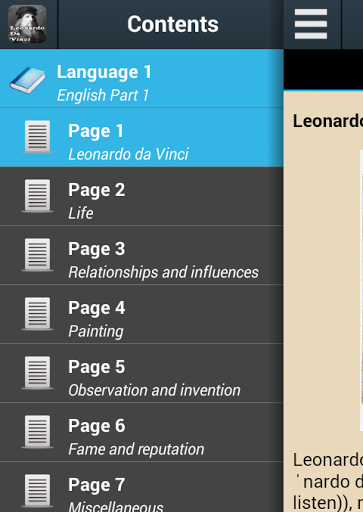Tap the Contents header title
Viewport: 363px width, 512px height.
coord(173,24)
